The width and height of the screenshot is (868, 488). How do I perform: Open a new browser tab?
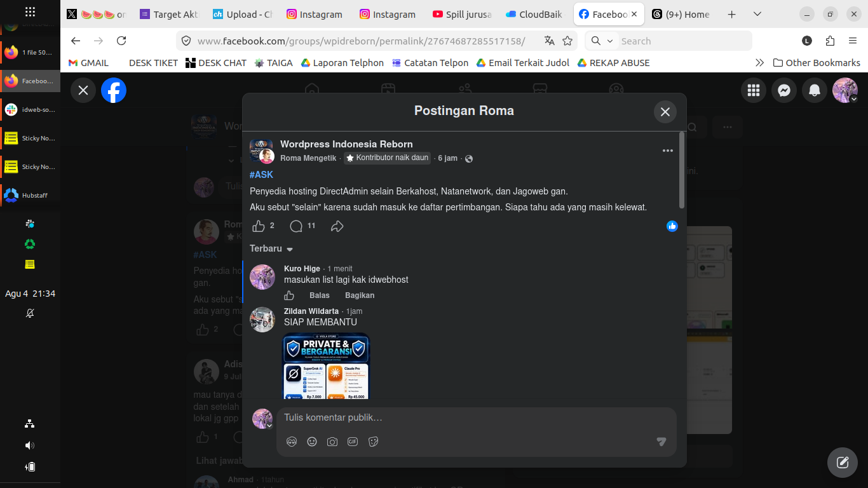[x=731, y=14]
